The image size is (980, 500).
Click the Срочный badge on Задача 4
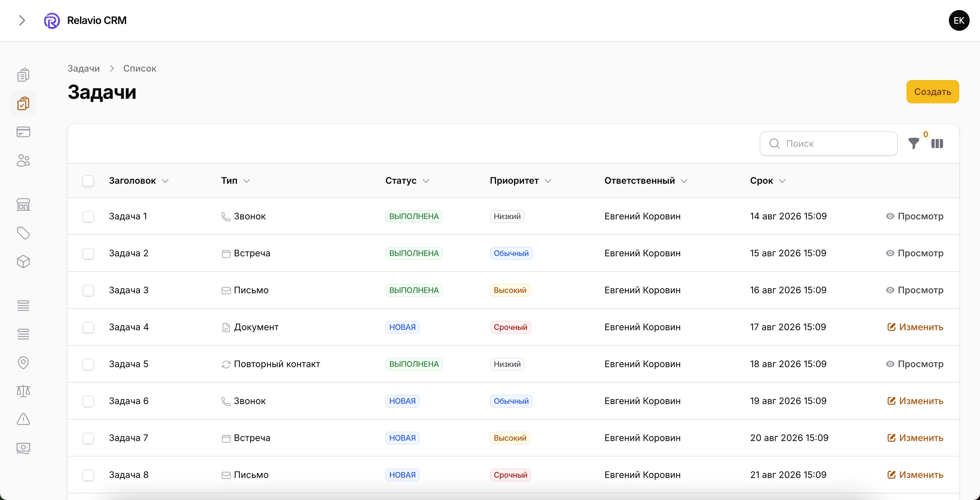[510, 327]
